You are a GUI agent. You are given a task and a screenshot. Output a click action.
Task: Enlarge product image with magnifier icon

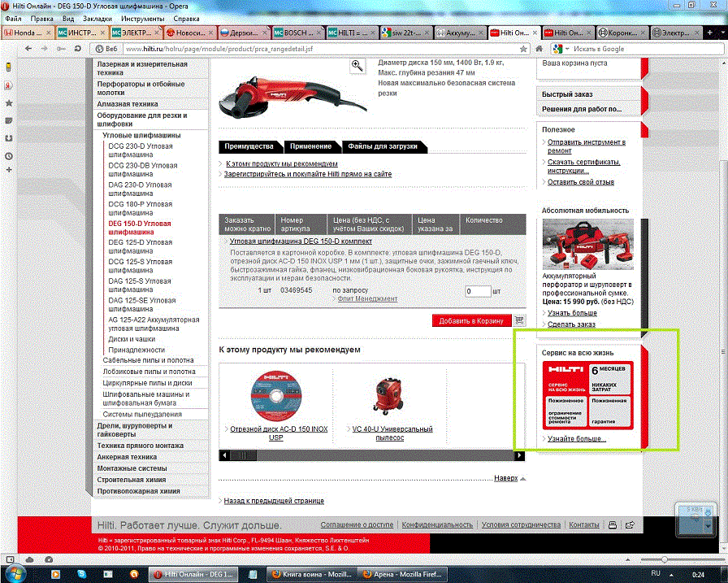pos(357,66)
